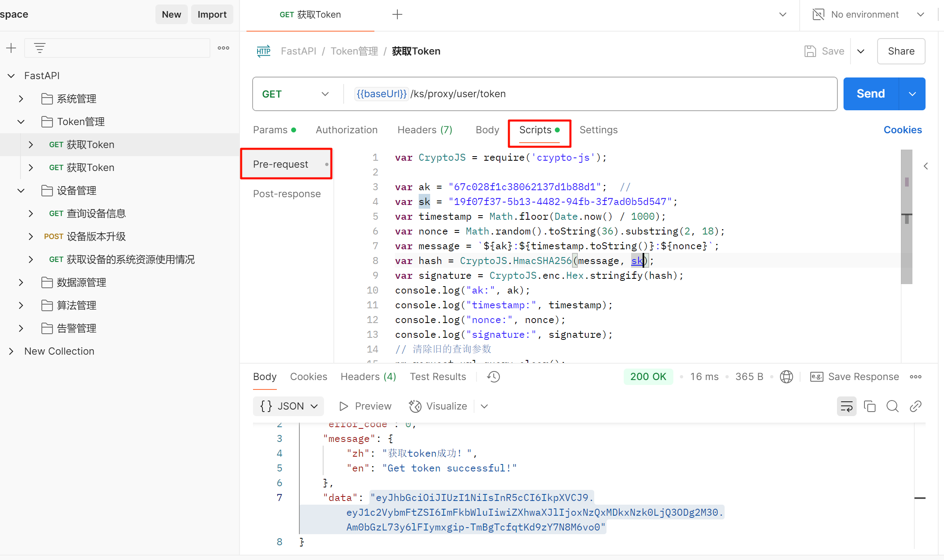Click the 设备管理 folder icon
Screen dimensions: 944x560
[x=47, y=191]
